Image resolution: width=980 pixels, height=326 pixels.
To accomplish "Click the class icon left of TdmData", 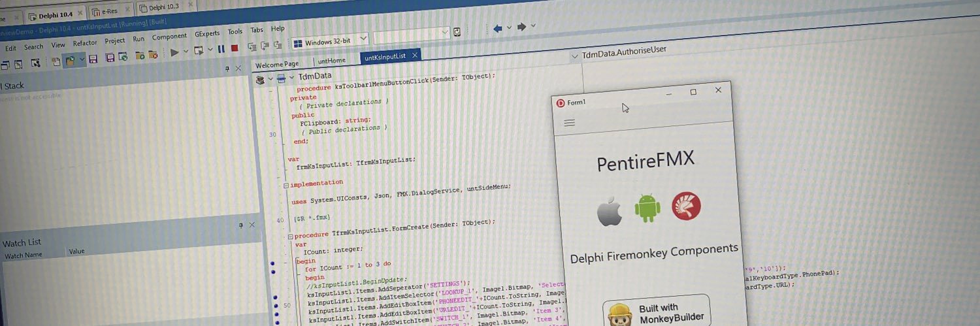I will pos(281,78).
